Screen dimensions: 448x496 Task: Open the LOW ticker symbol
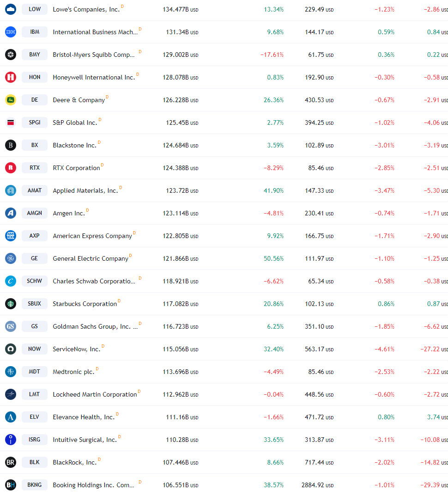[x=35, y=9]
